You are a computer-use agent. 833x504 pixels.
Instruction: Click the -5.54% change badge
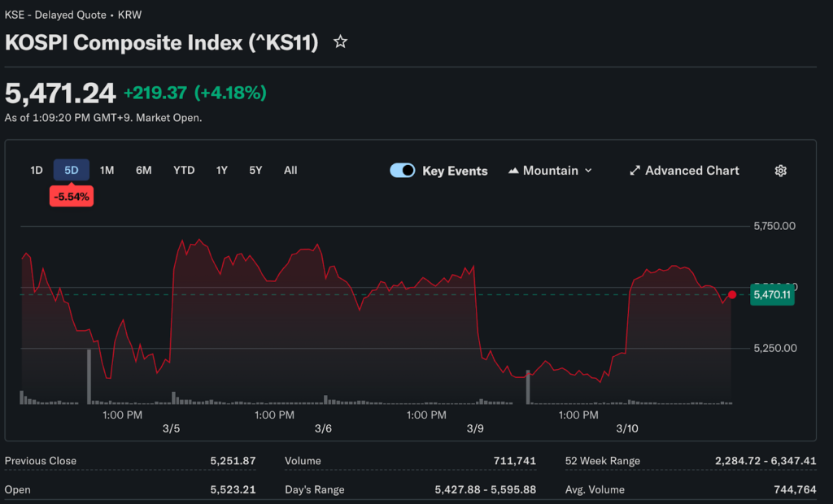72,197
